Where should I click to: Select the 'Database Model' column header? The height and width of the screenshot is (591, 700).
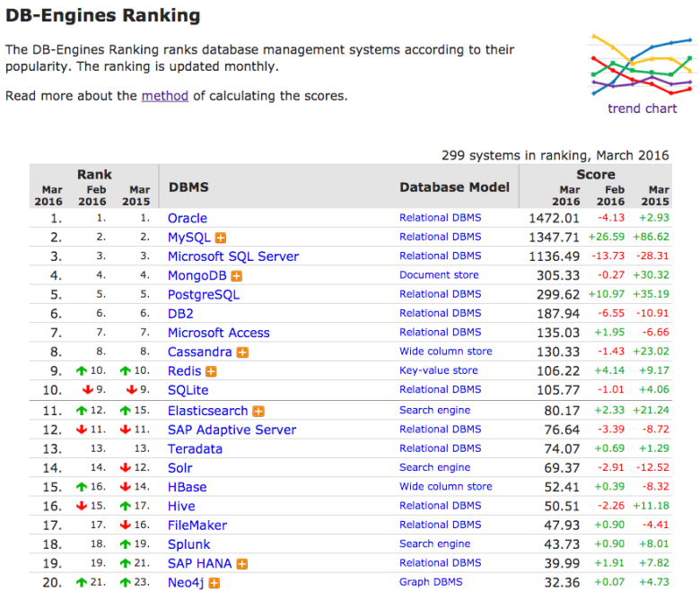point(454,187)
